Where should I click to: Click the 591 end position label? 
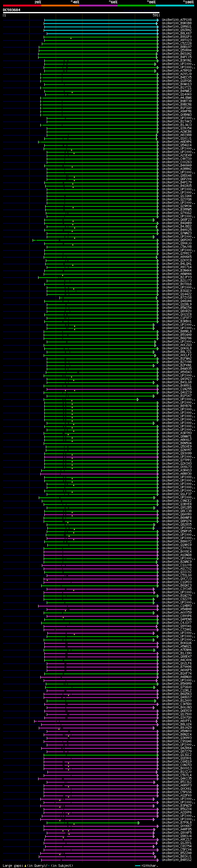click(155, 15)
